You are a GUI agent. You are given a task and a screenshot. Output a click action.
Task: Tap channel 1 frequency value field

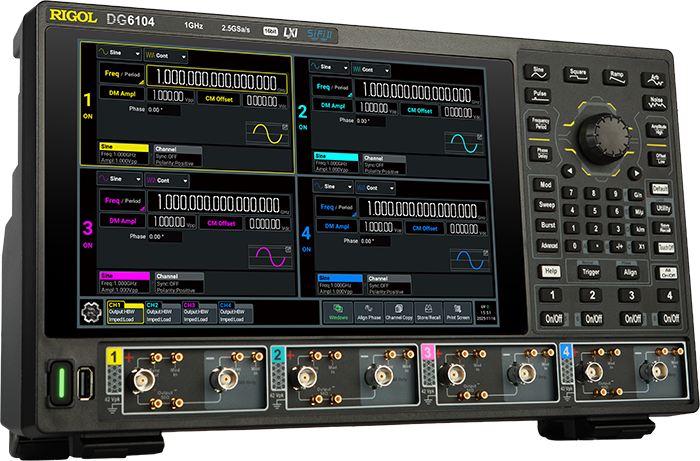[x=217, y=80]
